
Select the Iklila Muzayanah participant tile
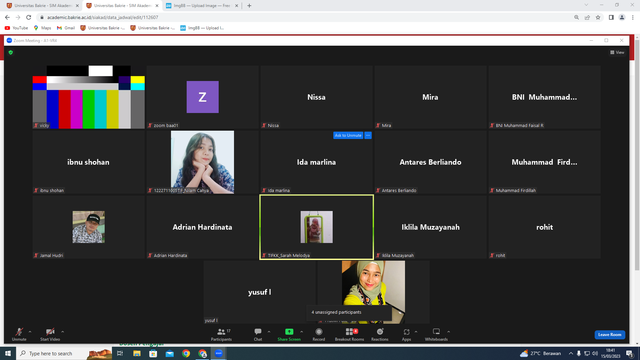[430, 227]
